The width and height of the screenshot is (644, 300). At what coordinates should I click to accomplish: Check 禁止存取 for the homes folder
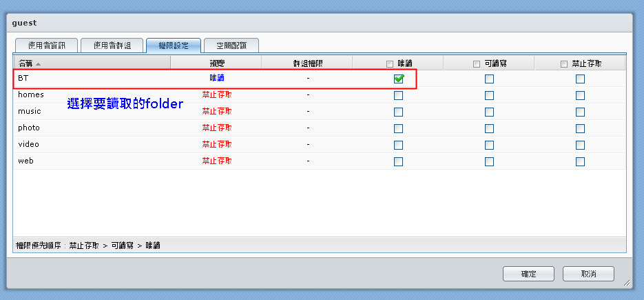click(x=580, y=95)
